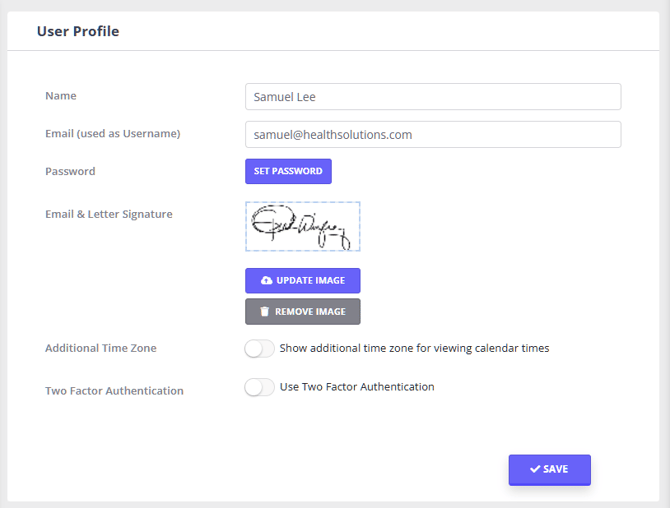This screenshot has height=508, width=670.
Task: Focus the Name field containing Samuel Lee
Action: (432, 97)
